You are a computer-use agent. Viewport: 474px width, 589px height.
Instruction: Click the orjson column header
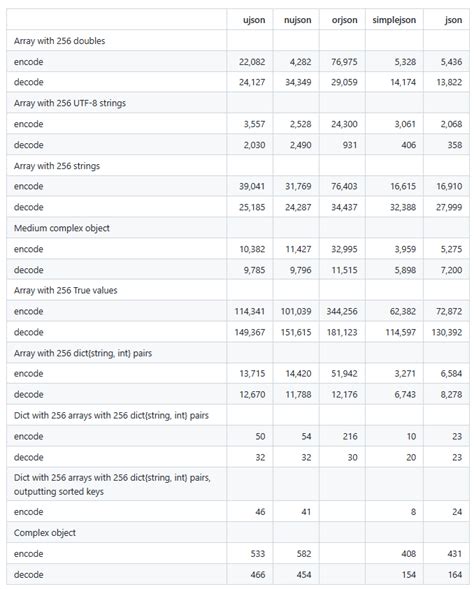(344, 20)
